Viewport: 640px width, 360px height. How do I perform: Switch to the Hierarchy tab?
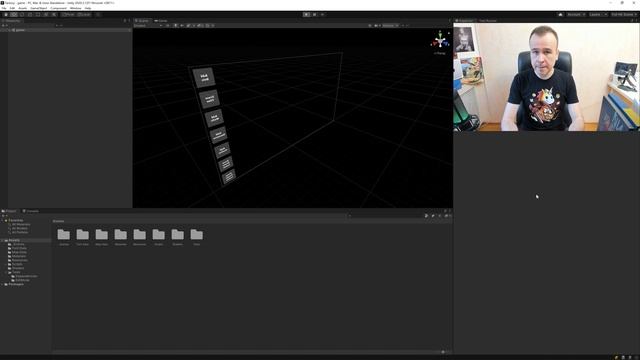coord(12,20)
